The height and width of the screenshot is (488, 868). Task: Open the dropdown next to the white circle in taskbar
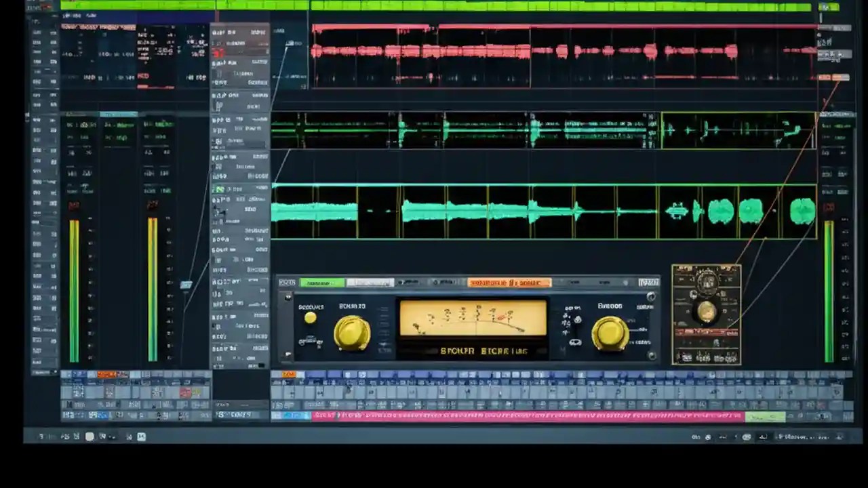click(110, 436)
